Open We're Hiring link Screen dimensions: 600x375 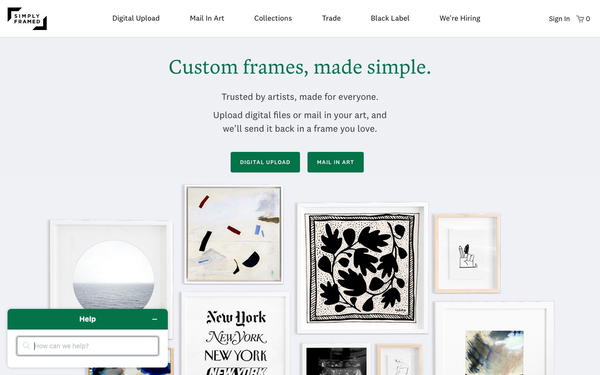pyautogui.click(x=460, y=18)
